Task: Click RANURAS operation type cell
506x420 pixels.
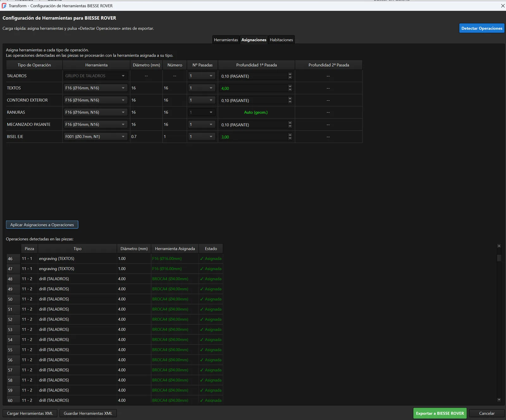Action: click(x=34, y=112)
